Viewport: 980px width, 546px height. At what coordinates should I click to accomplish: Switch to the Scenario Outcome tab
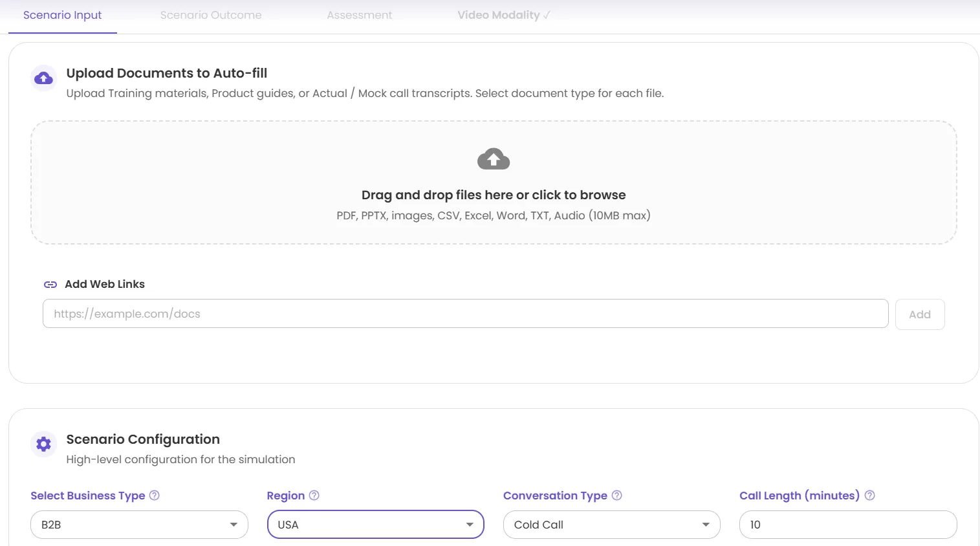(211, 16)
